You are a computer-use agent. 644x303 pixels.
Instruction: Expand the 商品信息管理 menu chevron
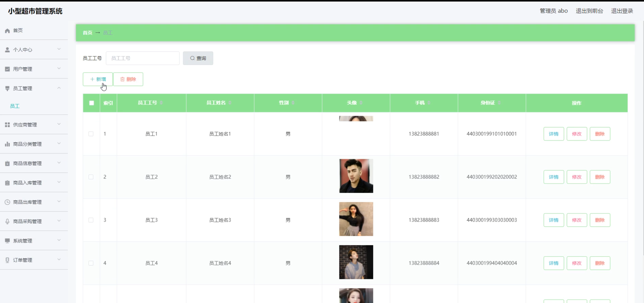point(59,163)
